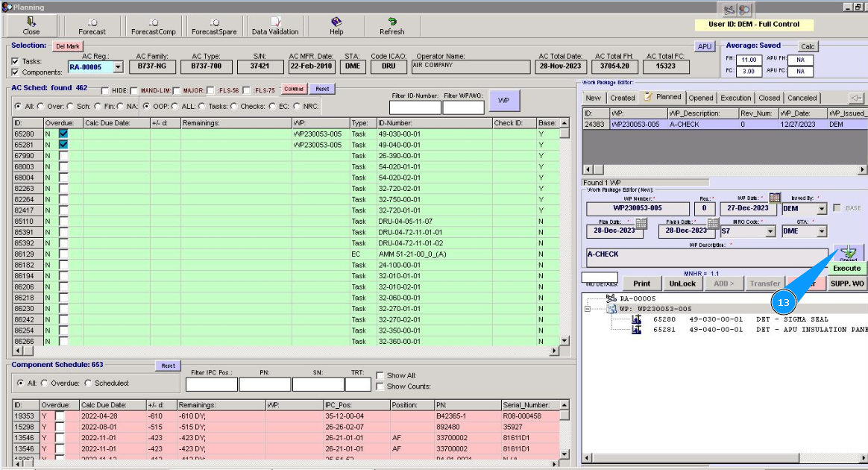The image size is (868, 470).
Task: Click the Forecast toolbar icon
Action: tap(92, 27)
